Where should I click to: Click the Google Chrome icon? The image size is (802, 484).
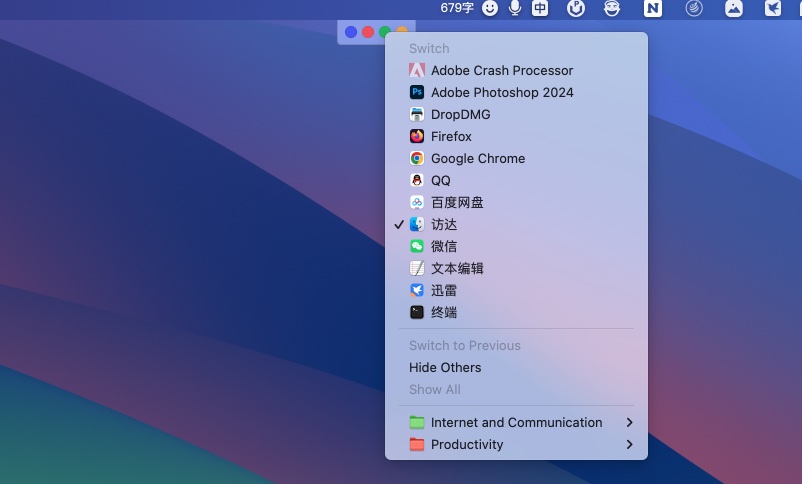tap(417, 158)
